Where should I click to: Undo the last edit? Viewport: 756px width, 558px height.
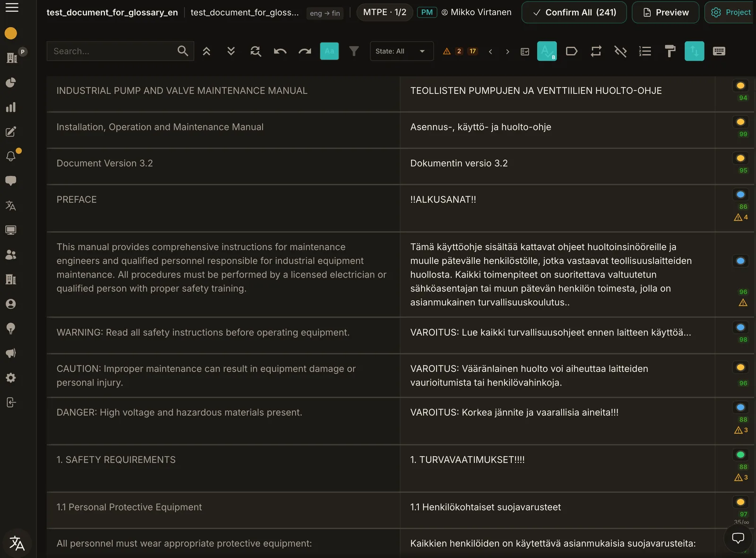(x=280, y=51)
